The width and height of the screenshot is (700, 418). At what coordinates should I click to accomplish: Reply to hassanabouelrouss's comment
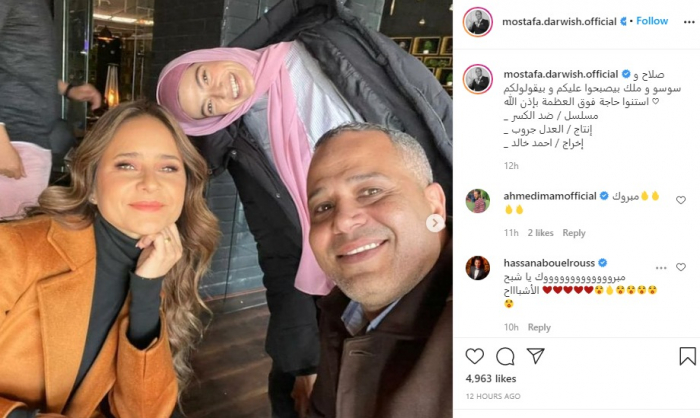click(539, 327)
